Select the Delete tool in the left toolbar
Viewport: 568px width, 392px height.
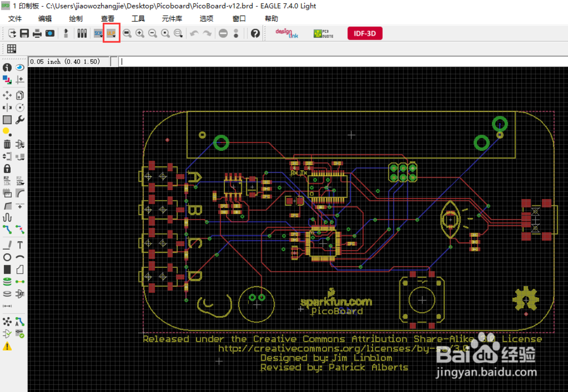pos(7,145)
